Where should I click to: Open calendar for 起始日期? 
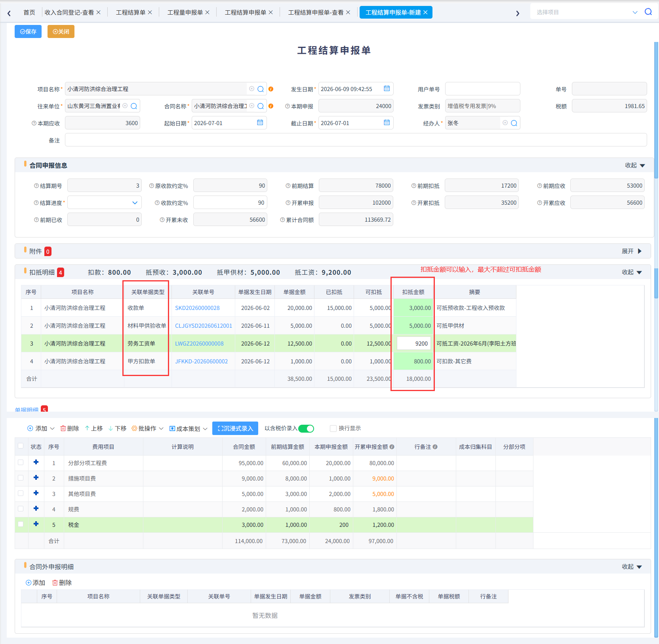pyautogui.click(x=260, y=123)
